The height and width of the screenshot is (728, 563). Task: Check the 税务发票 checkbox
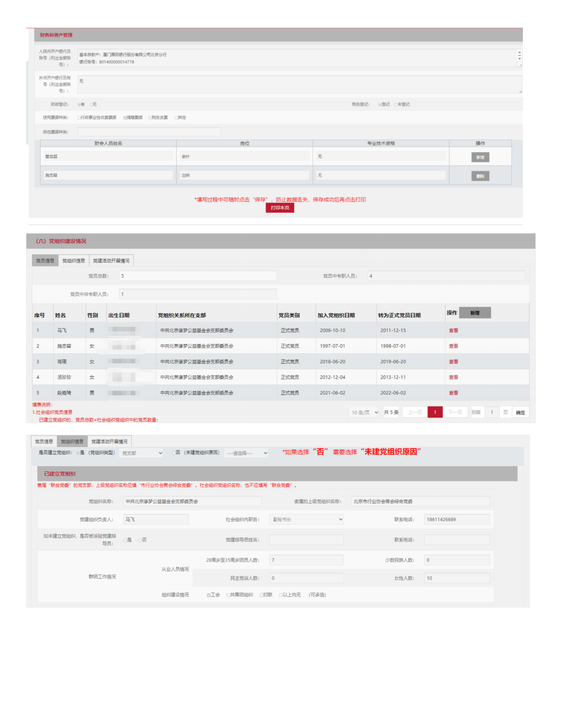click(x=150, y=118)
